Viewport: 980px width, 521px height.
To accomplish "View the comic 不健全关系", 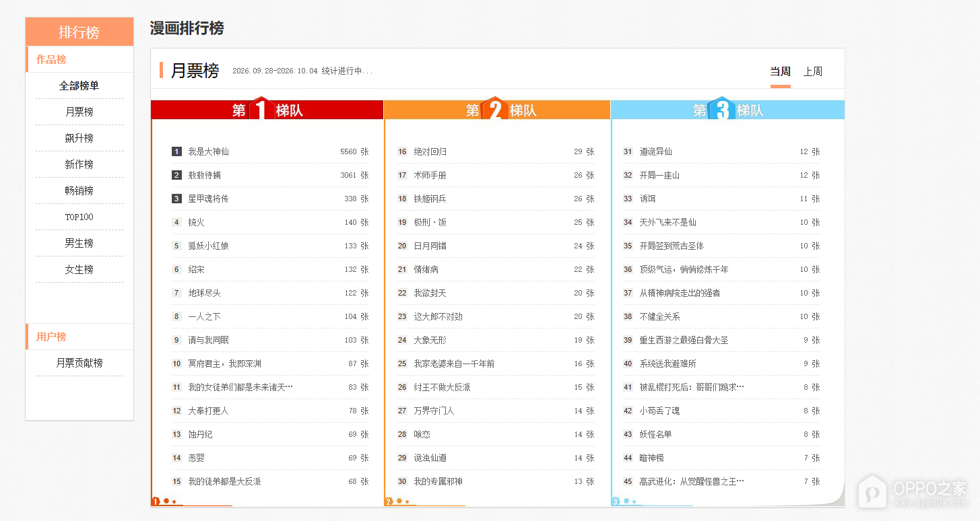I will click(660, 316).
